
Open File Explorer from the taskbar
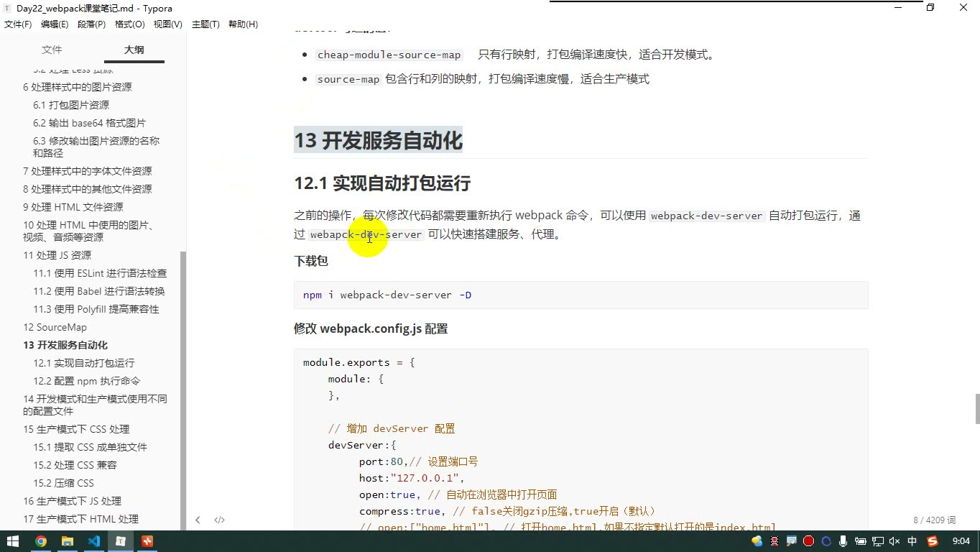68,541
